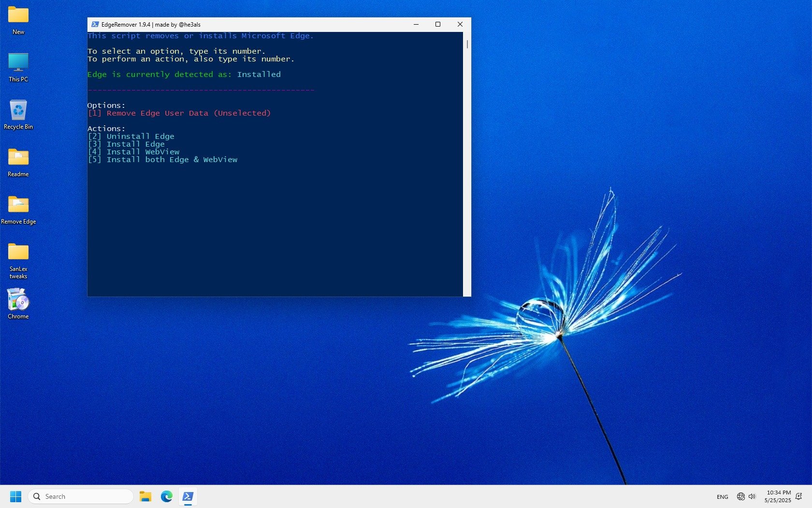
Task: Open Microsoft Edge from the taskbar
Action: coord(167,496)
